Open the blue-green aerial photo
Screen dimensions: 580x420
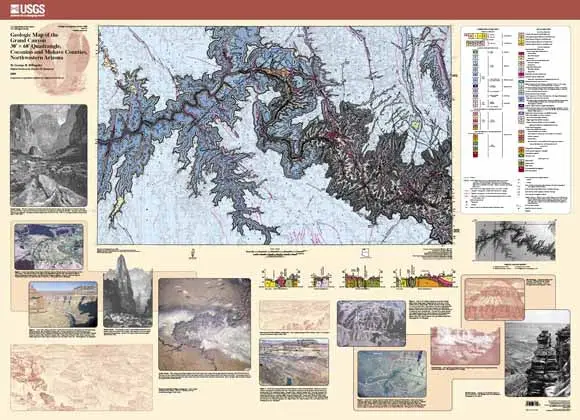392,374
